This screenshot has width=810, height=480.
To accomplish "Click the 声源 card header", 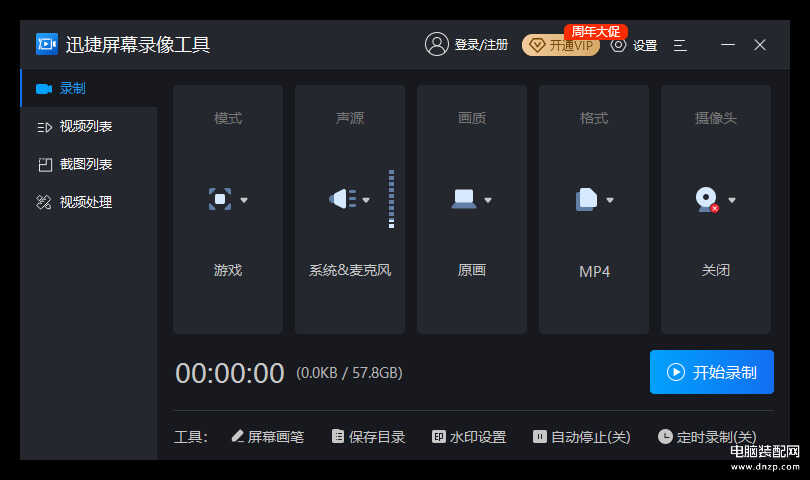I will (350, 118).
